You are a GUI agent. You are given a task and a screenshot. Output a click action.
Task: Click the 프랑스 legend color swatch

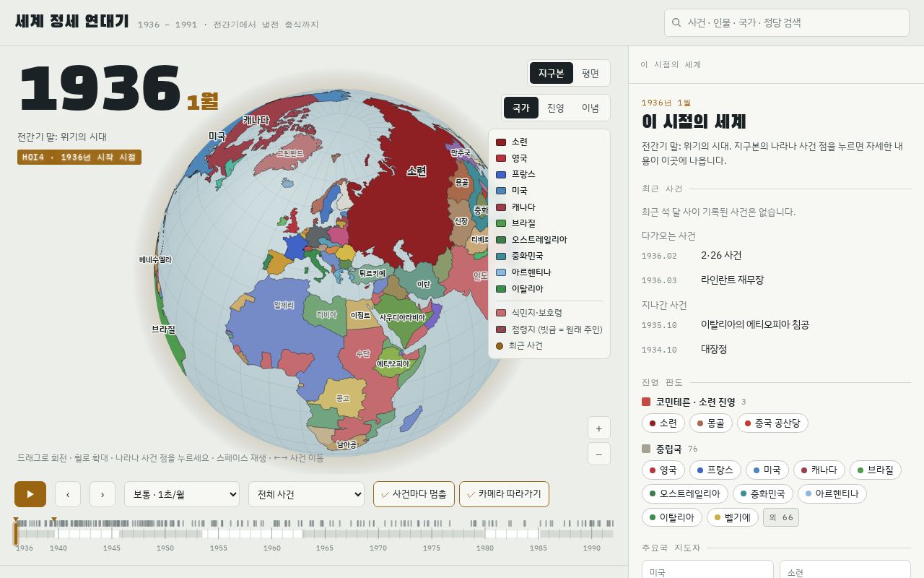(x=501, y=174)
